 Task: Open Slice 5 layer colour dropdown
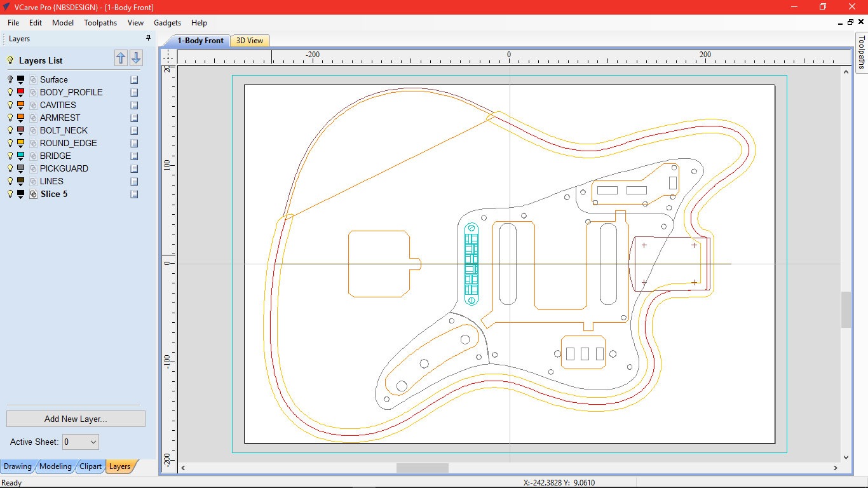(21, 198)
